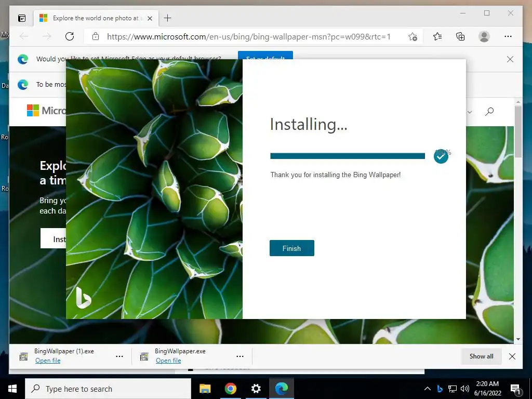
Task: Click the Edge logo beside 'To be mos' message
Action: coord(23,85)
